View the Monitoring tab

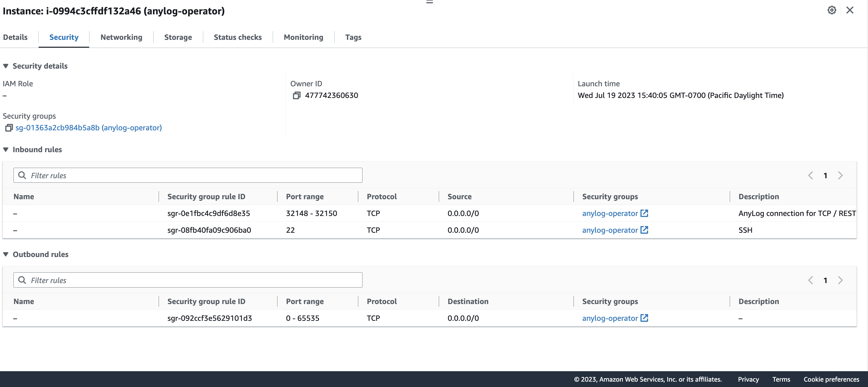[x=303, y=37]
